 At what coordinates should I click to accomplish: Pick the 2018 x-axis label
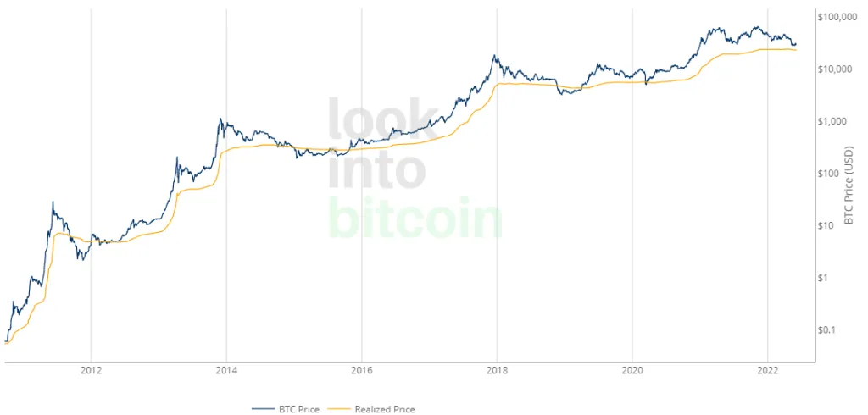497,371
